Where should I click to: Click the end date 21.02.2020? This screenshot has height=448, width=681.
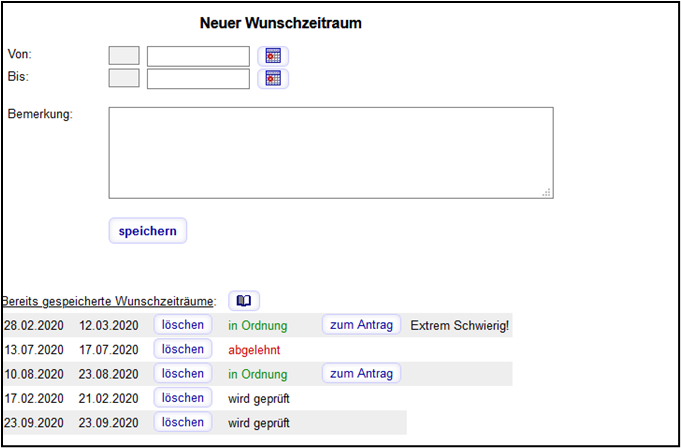pos(109,399)
